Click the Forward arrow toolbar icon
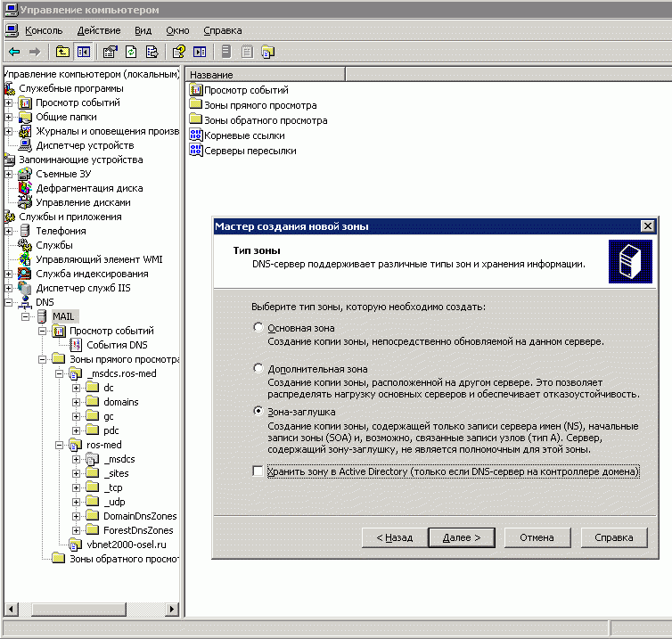Screen dimensions: 672x639 (34, 52)
